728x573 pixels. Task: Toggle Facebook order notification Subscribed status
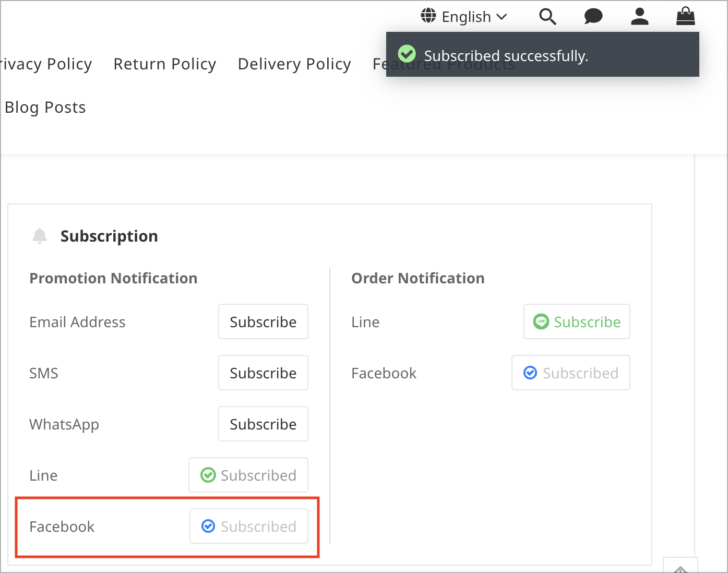[x=571, y=373]
